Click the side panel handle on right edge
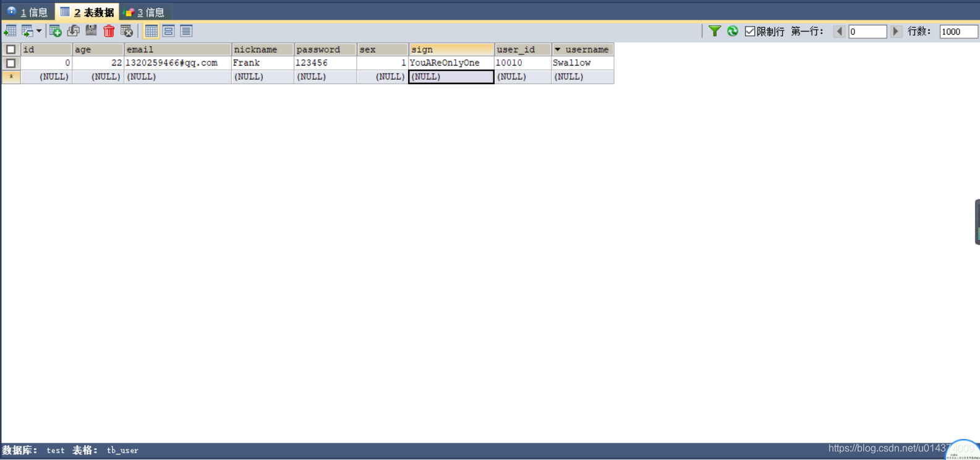 977,222
